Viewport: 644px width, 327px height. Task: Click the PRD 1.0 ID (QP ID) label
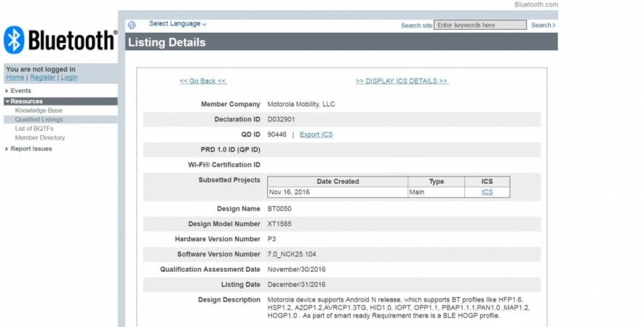(231, 150)
